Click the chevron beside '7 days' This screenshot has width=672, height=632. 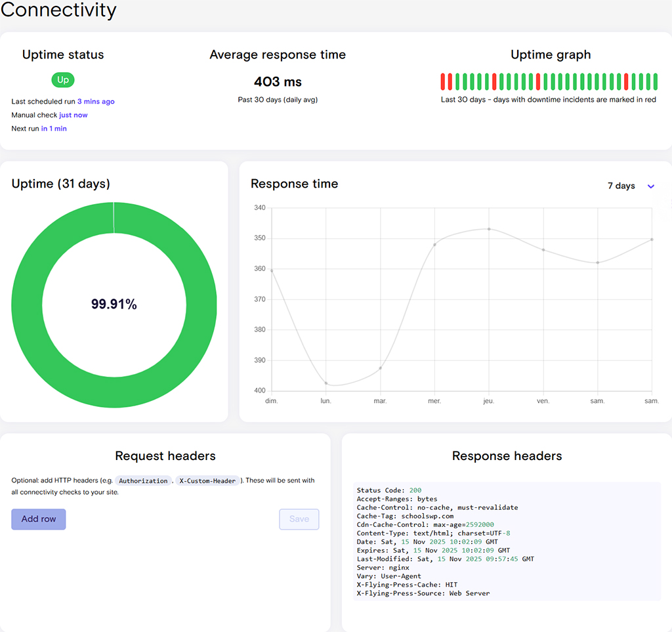pyautogui.click(x=650, y=186)
